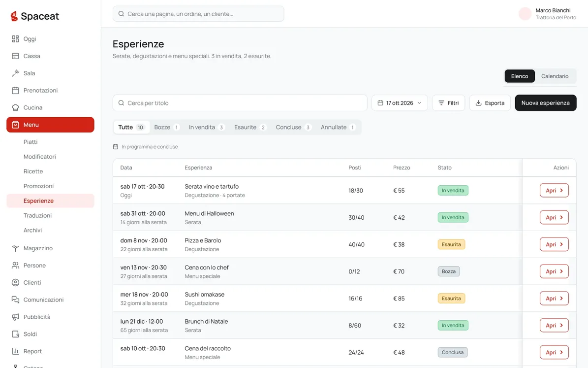Select the Tutte tab
Screen dimensions: 588x368
point(131,127)
